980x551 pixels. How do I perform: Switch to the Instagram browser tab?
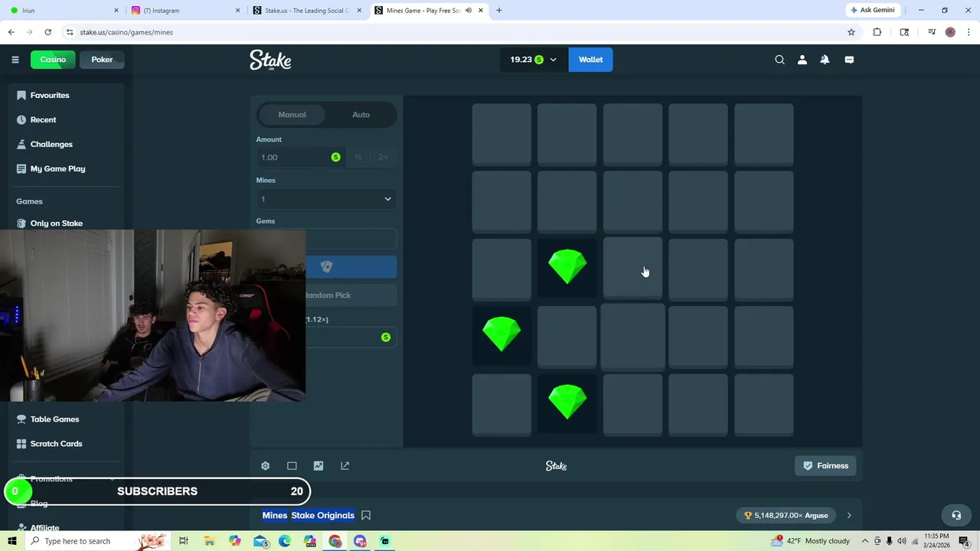point(182,10)
